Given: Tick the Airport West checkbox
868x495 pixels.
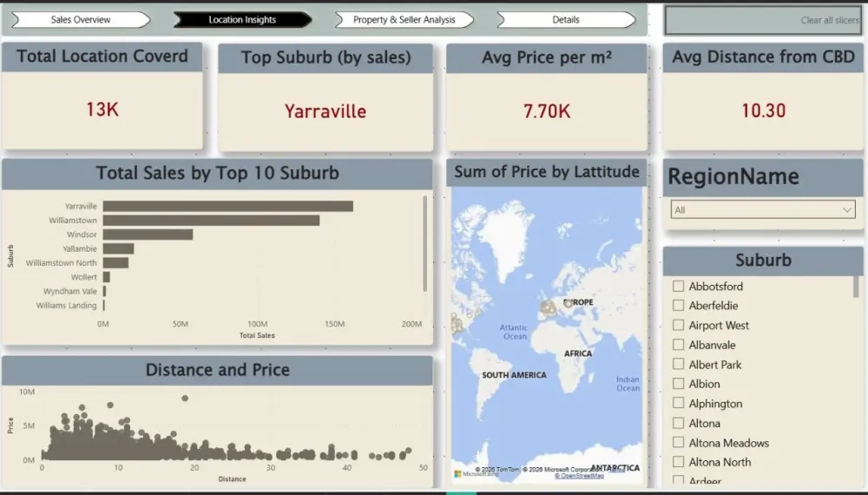Looking at the screenshot, I should [x=678, y=325].
